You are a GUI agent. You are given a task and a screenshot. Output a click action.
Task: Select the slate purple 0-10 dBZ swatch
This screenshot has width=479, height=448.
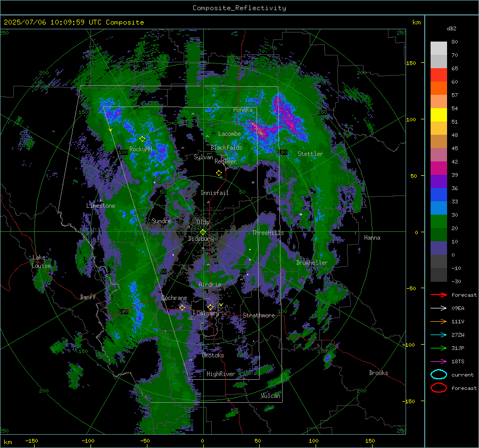click(x=439, y=248)
